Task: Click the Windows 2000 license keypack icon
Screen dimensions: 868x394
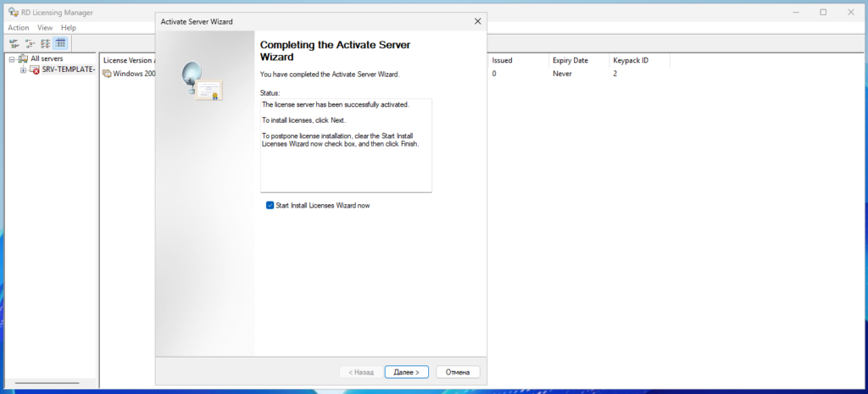Action: 107,74
